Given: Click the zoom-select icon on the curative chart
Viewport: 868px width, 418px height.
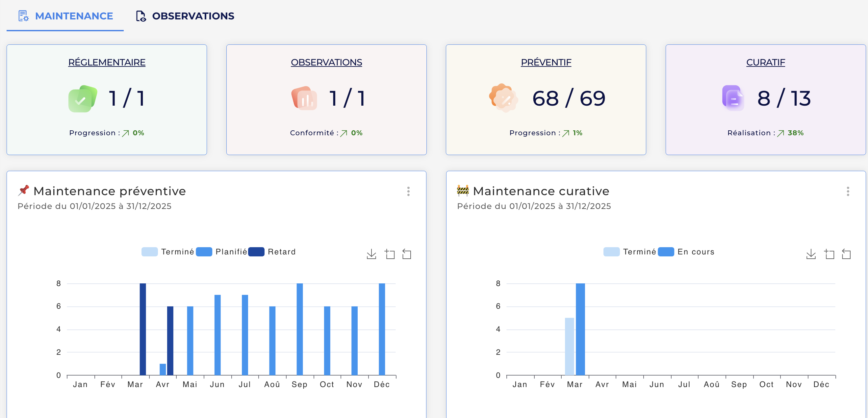Looking at the screenshot, I should 829,254.
